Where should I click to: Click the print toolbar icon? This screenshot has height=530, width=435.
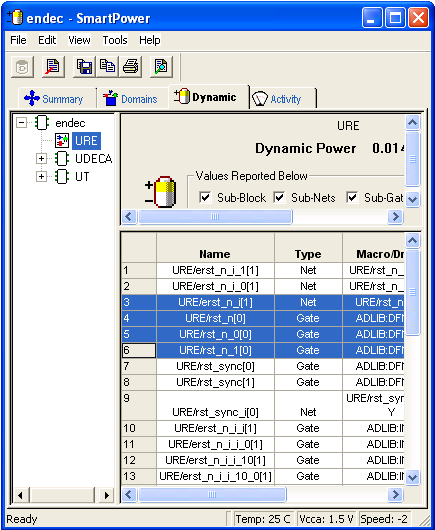[x=130, y=67]
